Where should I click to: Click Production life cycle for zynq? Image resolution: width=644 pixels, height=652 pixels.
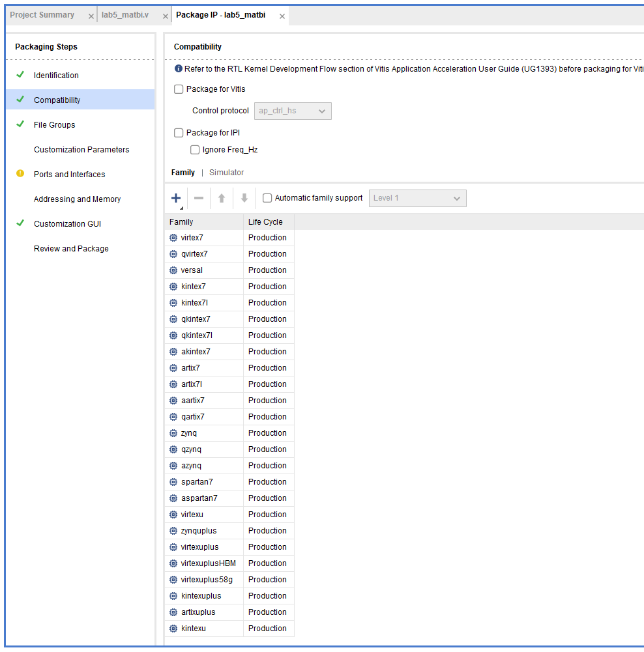pyautogui.click(x=267, y=433)
